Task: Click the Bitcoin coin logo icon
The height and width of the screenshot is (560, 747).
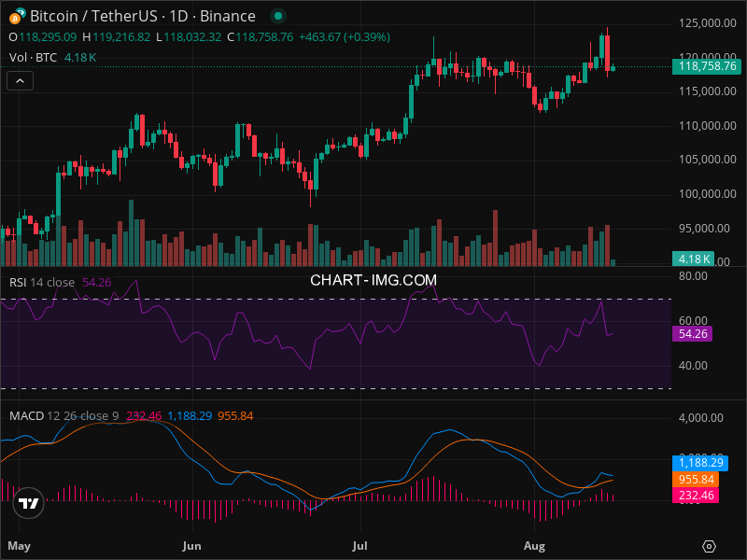Action: (x=15, y=19)
